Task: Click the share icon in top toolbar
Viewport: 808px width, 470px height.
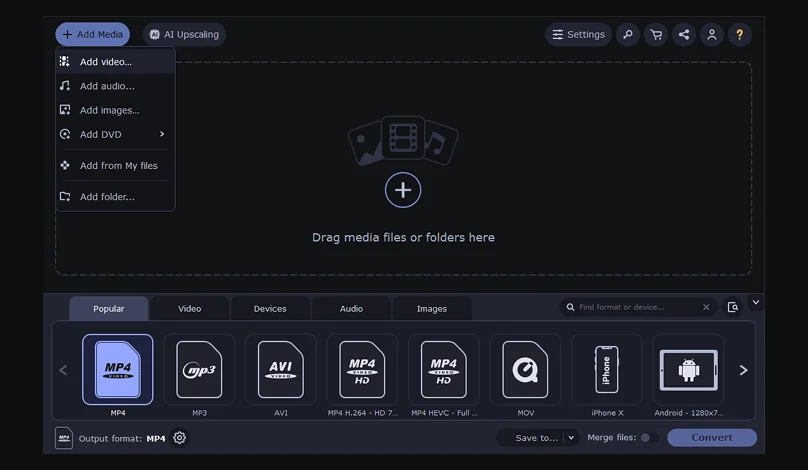Action: [x=684, y=35]
